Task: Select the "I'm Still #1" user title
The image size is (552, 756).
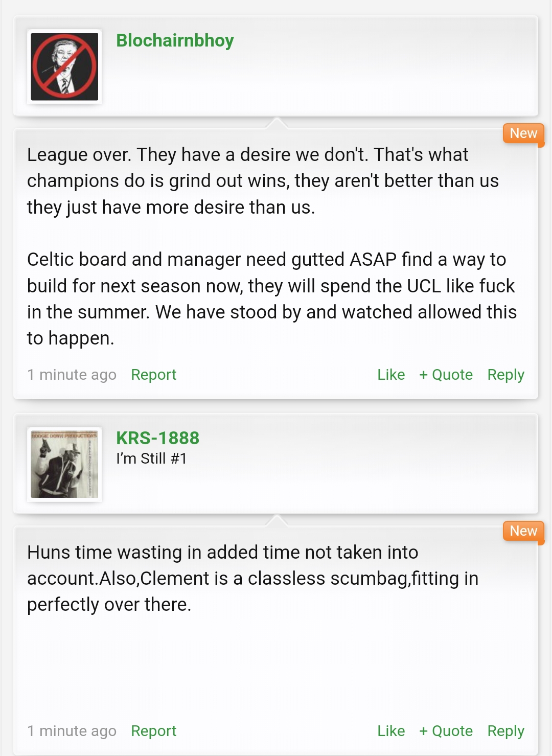Action: point(151,459)
